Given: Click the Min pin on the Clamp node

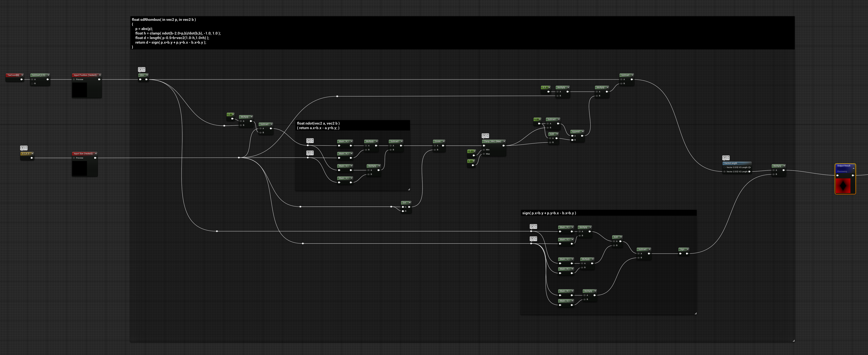Looking at the screenshot, I should point(484,150).
